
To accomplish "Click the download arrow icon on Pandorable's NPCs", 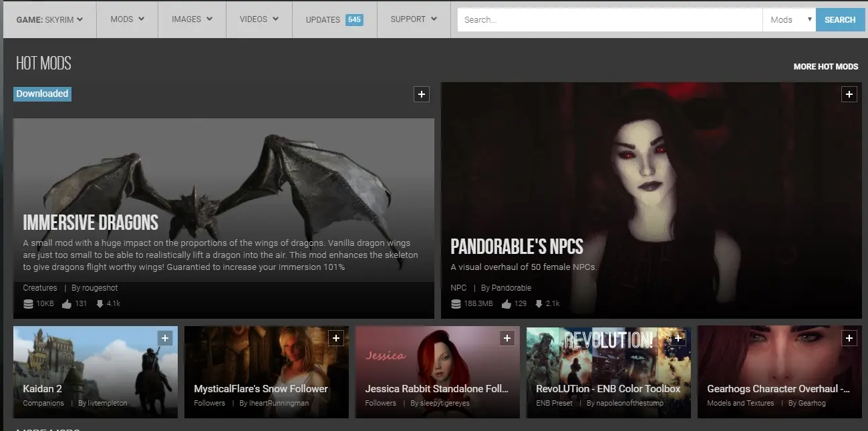I will click(x=539, y=304).
